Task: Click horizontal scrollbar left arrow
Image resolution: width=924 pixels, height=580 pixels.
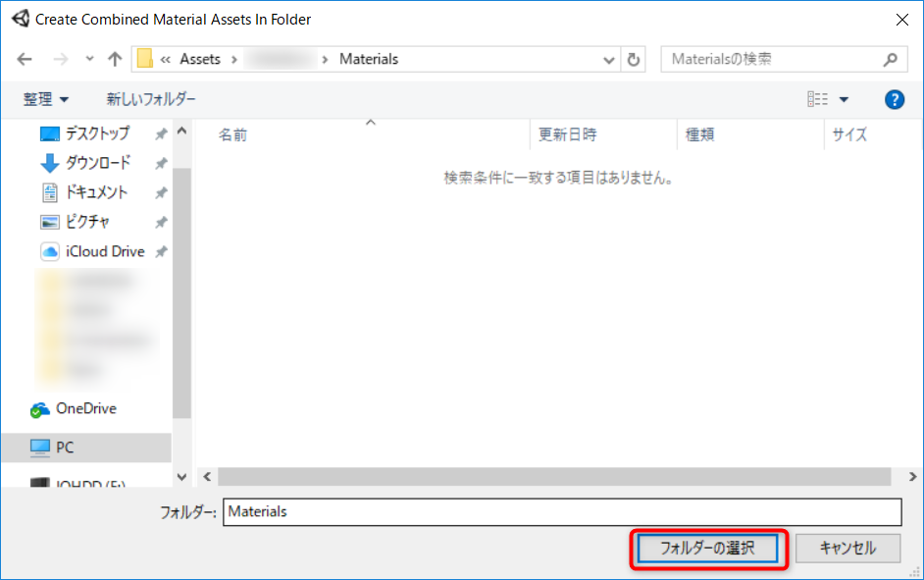Action: [207, 476]
